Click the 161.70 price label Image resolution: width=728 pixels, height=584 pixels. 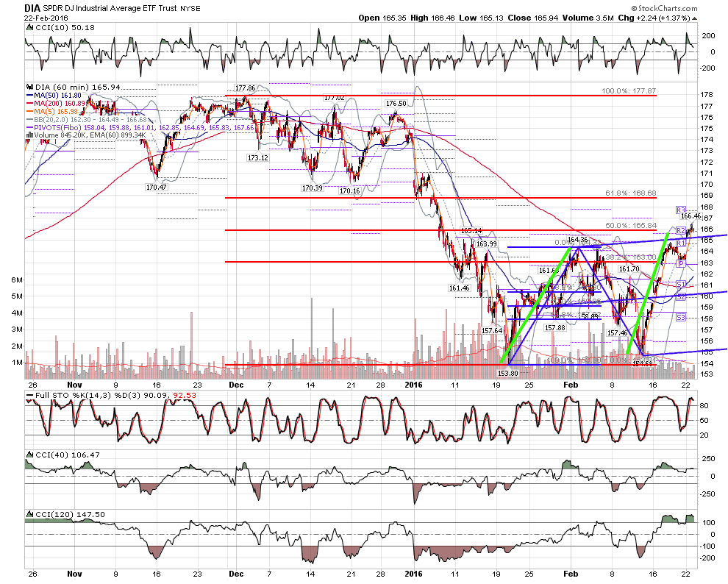[x=629, y=268]
